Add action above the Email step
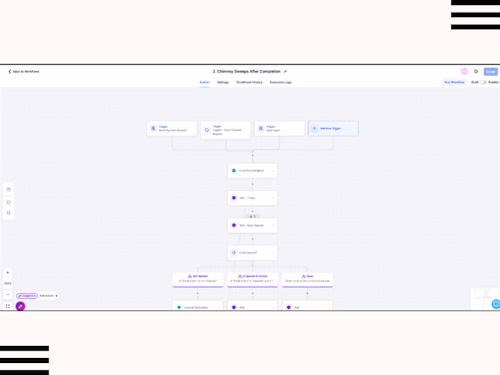The height and width of the screenshot is (375, 500). click(252, 155)
